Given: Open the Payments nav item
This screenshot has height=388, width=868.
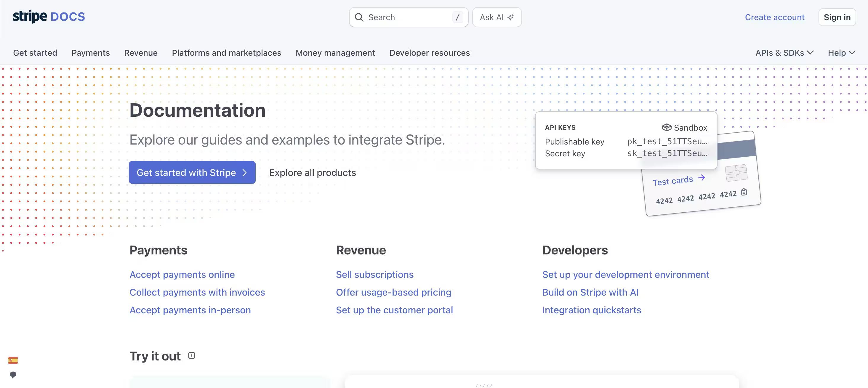Looking at the screenshot, I should 91,52.
